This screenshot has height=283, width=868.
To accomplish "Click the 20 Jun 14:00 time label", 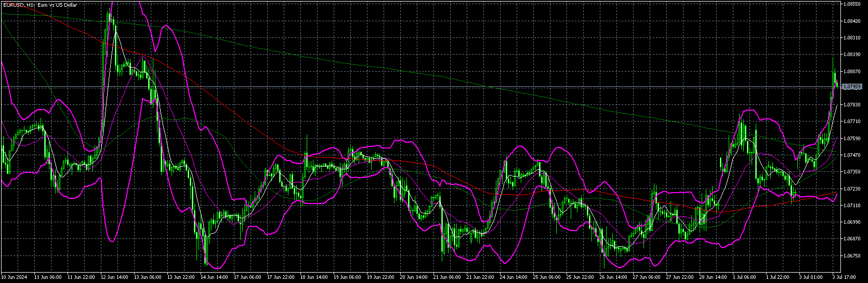I will [x=414, y=278].
